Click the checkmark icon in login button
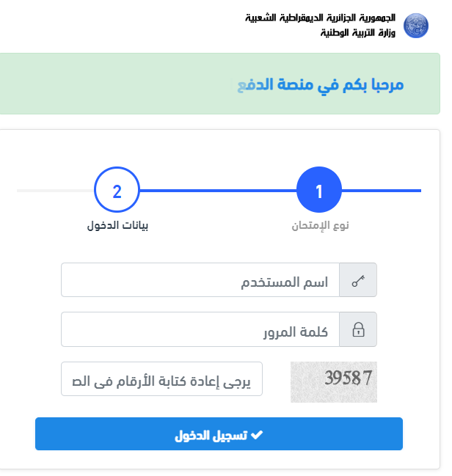This screenshot has width=452, height=476. click(257, 434)
